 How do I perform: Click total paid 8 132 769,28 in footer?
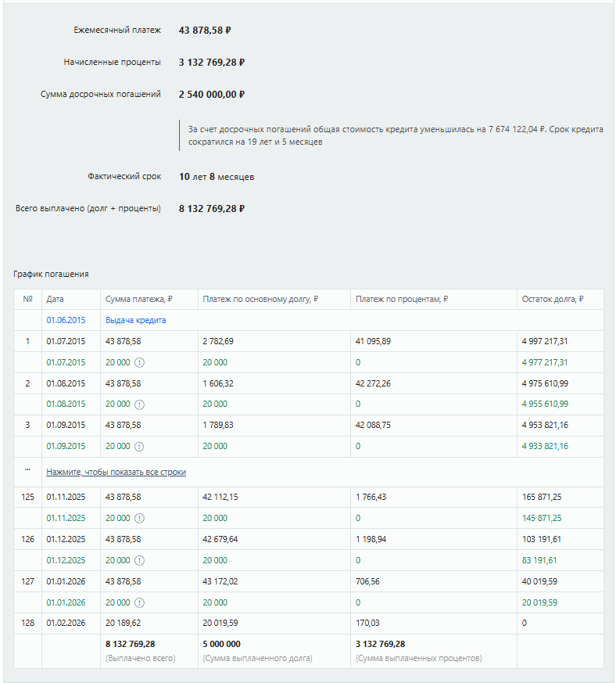[131, 644]
